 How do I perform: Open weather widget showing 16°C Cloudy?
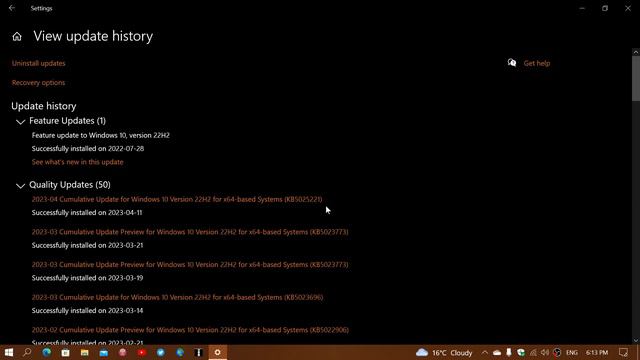pyautogui.click(x=444, y=352)
